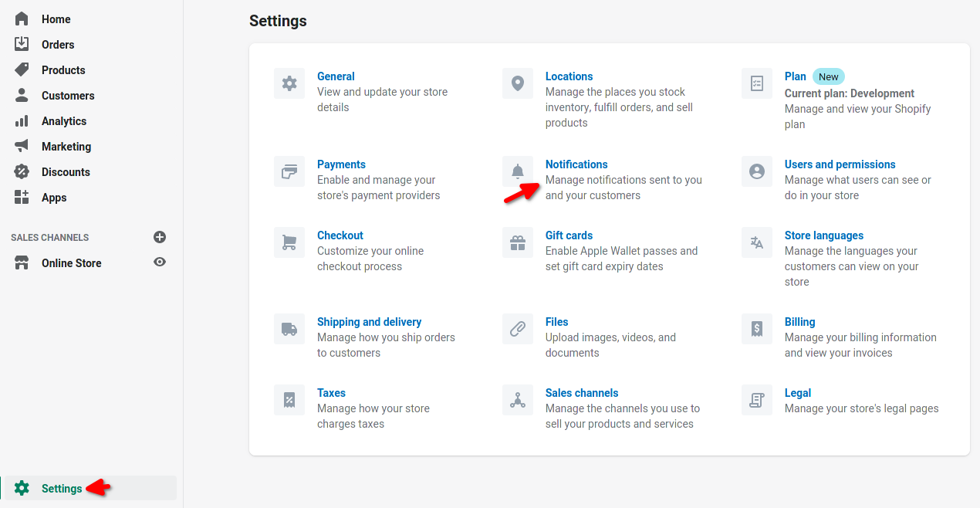Click the Marketing megaphone icon

point(22,146)
